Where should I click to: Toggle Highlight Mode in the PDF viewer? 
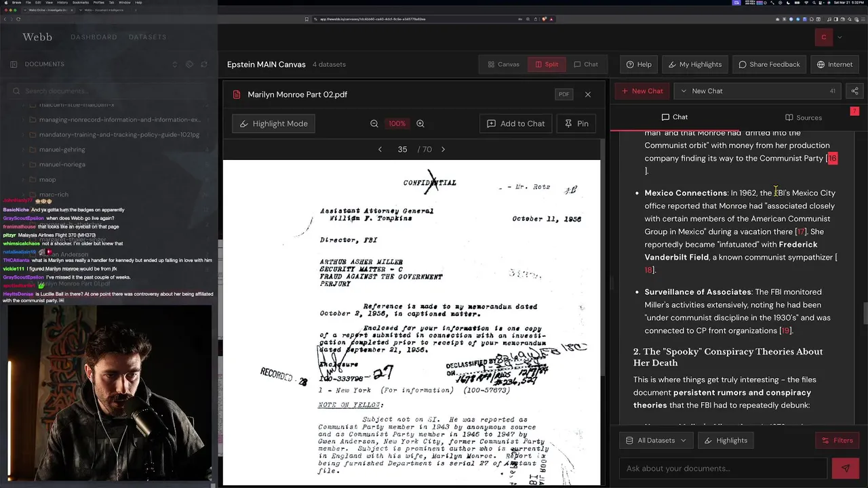click(x=274, y=123)
